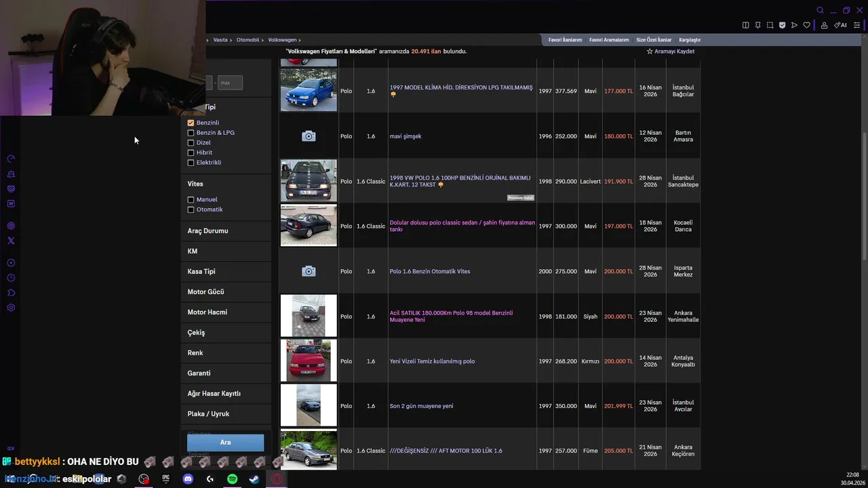The height and width of the screenshot is (488, 868).
Task: Open listing 'mavi şimşek'
Action: pos(406,136)
